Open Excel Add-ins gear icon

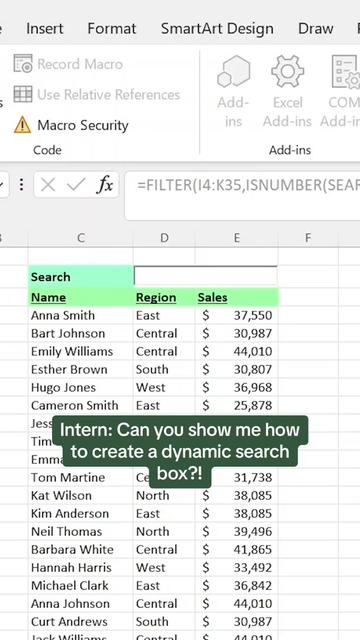pos(288,72)
